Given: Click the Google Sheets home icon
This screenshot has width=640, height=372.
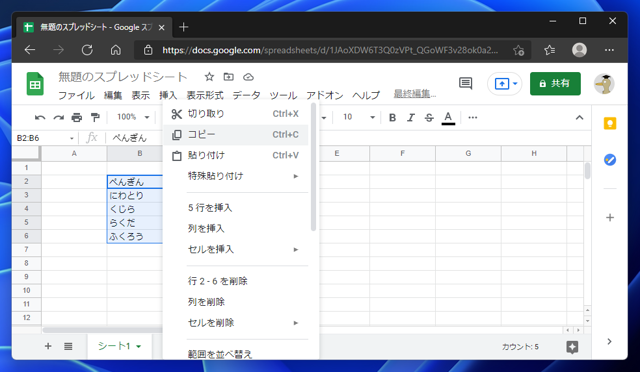Looking at the screenshot, I should [35, 84].
